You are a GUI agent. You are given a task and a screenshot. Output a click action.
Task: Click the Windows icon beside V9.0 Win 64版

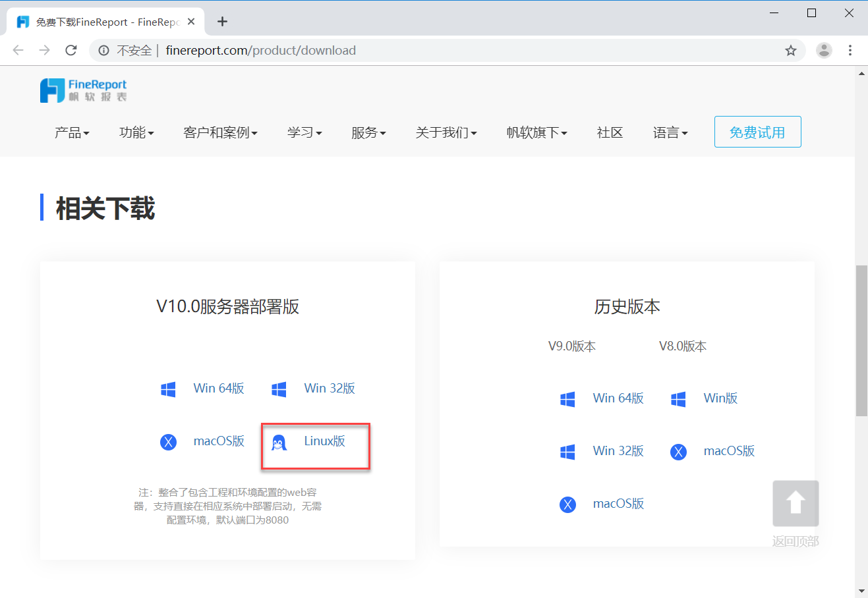(x=567, y=399)
